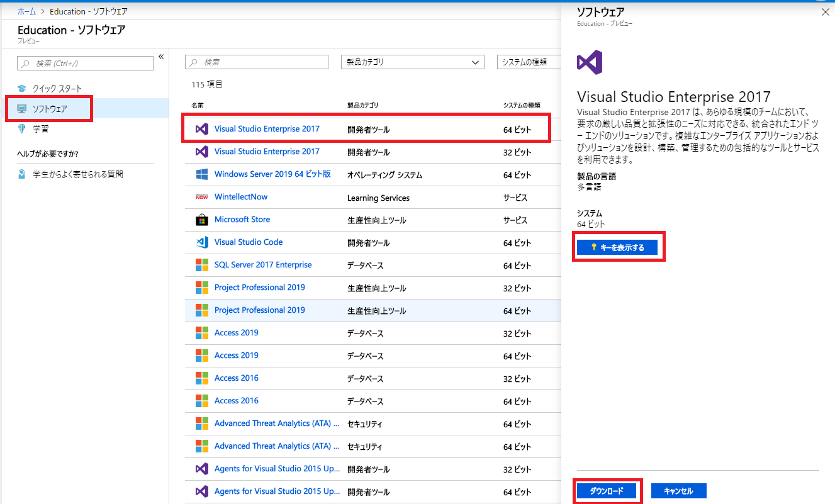The width and height of the screenshot is (835, 504).
Task: Click 'Learning Services' category cell
Action: (x=378, y=198)
